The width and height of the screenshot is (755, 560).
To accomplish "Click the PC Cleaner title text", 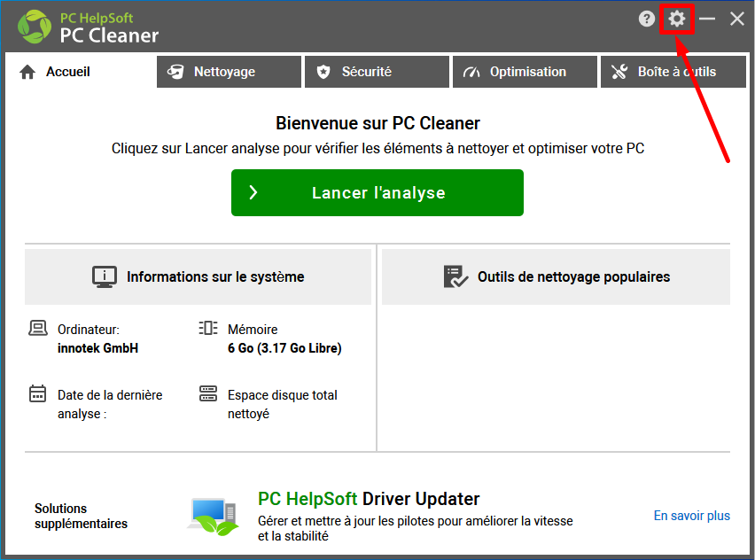I will (x=109, y=35).
